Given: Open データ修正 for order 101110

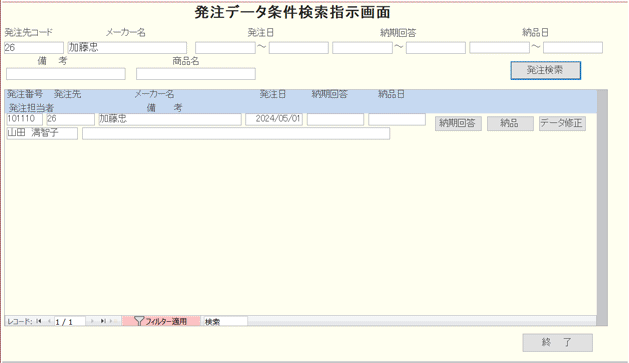Looking at the screenshot, I should click(x=562, y=123).
